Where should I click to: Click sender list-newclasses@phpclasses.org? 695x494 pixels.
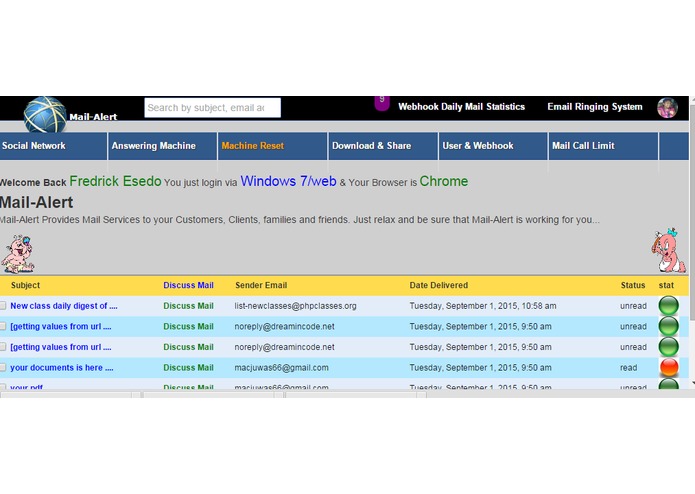295,306
